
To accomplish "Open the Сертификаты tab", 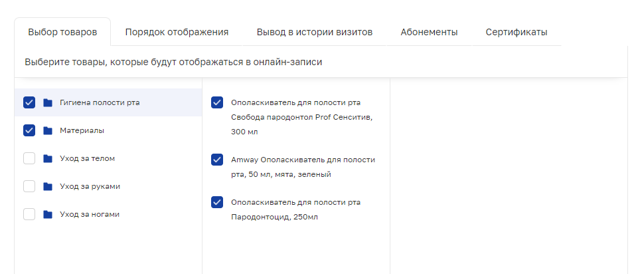I will 517,32.
